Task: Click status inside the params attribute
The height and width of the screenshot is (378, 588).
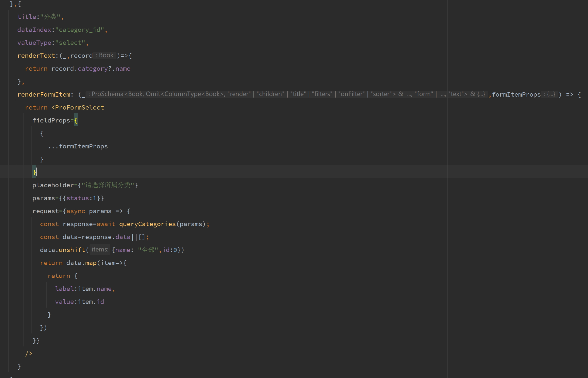Action: (78, 198)
